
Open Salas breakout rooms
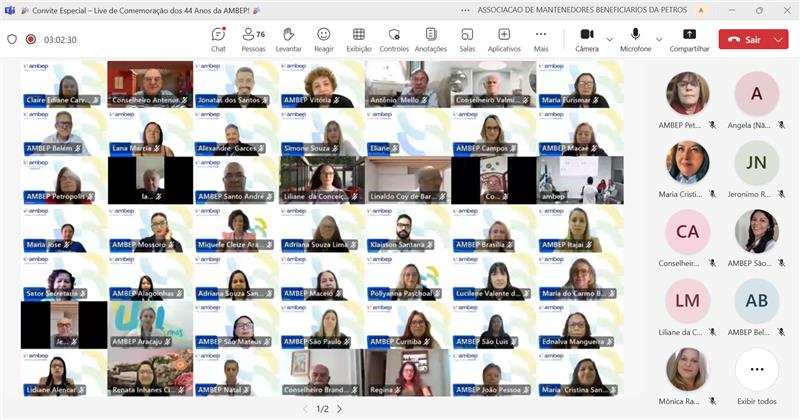467,38
